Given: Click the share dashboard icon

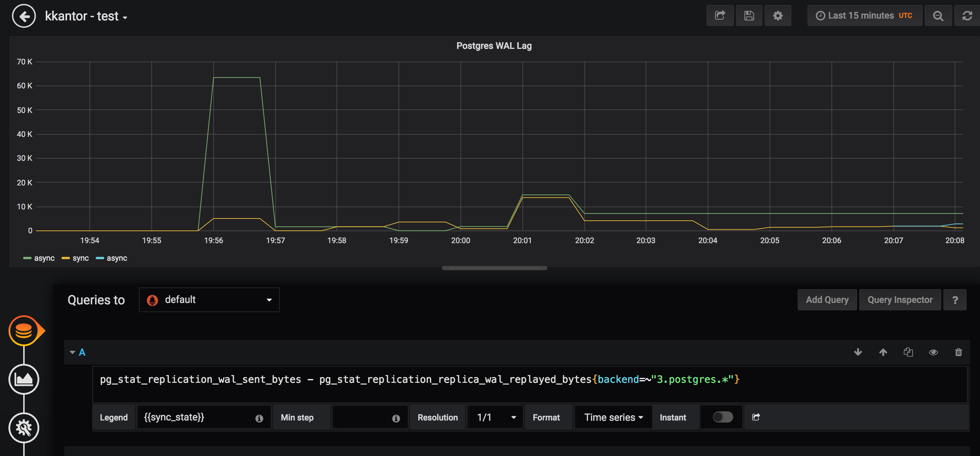Looking at the screenshot, I should (720, 15).
